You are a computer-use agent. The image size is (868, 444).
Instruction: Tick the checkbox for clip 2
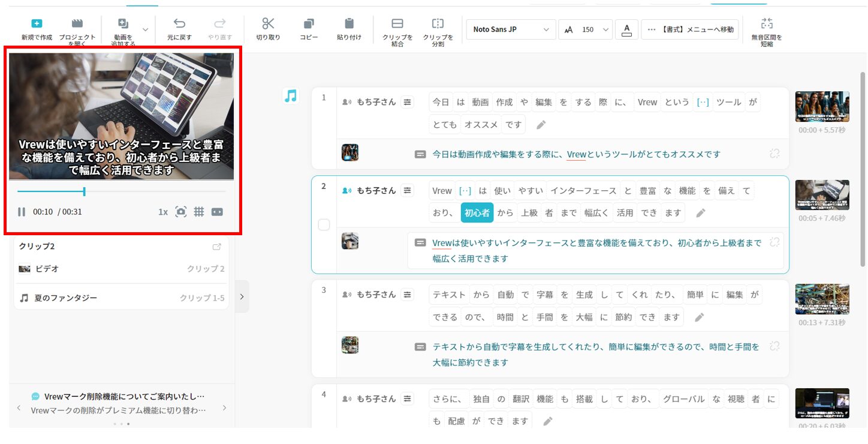(x=324, y=225)
